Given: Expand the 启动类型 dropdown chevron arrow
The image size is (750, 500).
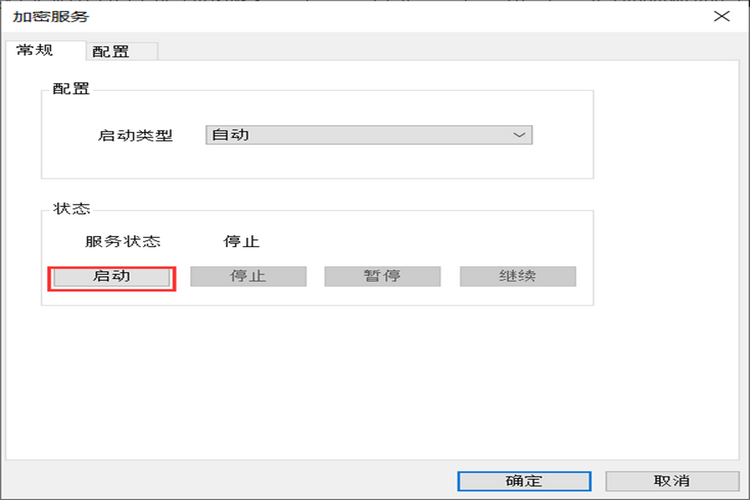Looking at the screenshot, I should tap(518, 135).
